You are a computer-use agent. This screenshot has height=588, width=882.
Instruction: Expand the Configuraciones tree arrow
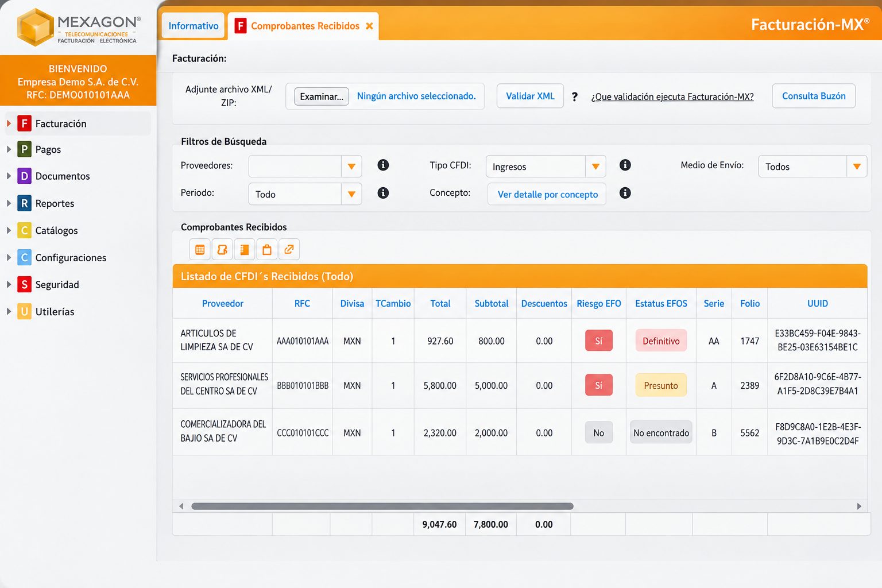click(x=9, y=257)
